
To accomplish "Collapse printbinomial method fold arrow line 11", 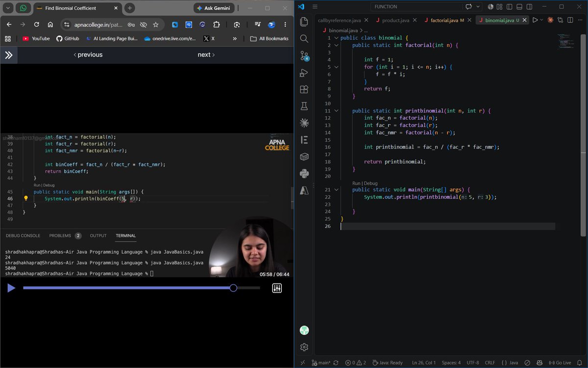I will pyautogui.click(x=336, y=111).
